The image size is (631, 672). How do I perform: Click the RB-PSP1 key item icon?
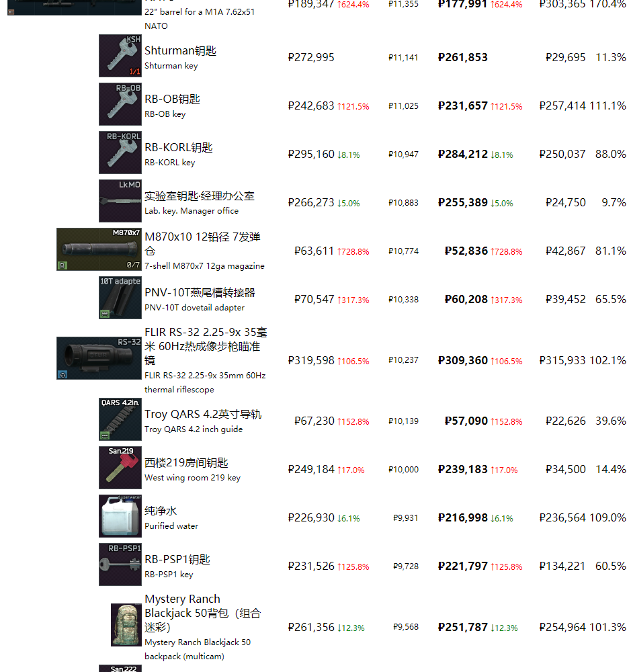coord(120,564)
